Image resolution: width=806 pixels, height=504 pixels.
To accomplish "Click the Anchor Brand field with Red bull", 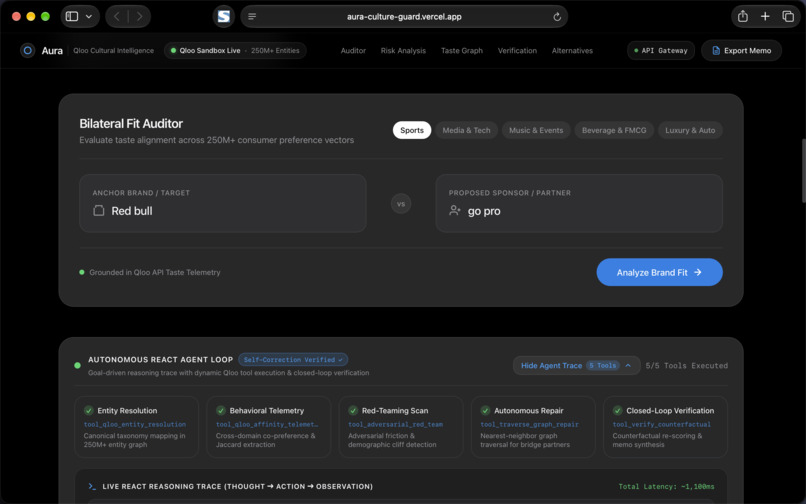I will [x=223, y=203].
